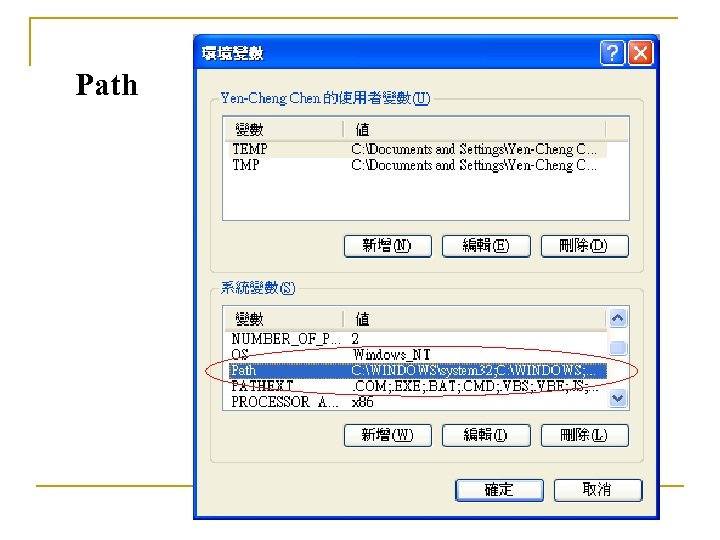720x540 pixels.
Task: Select the PROCESSOR_A... system variable row
Action: pyautogui.click(x=417, y=402)
